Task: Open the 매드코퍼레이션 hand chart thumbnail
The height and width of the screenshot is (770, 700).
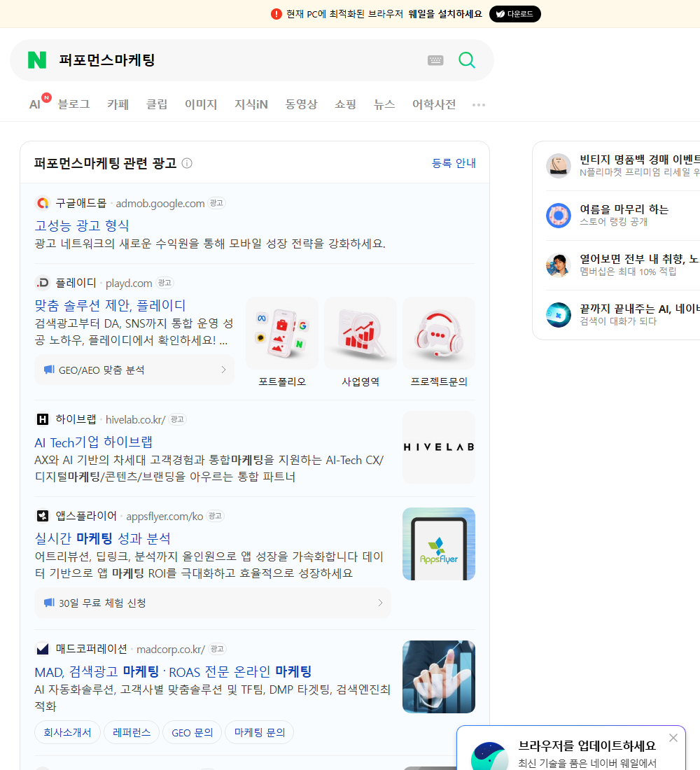Action: (x=439, y=677)
